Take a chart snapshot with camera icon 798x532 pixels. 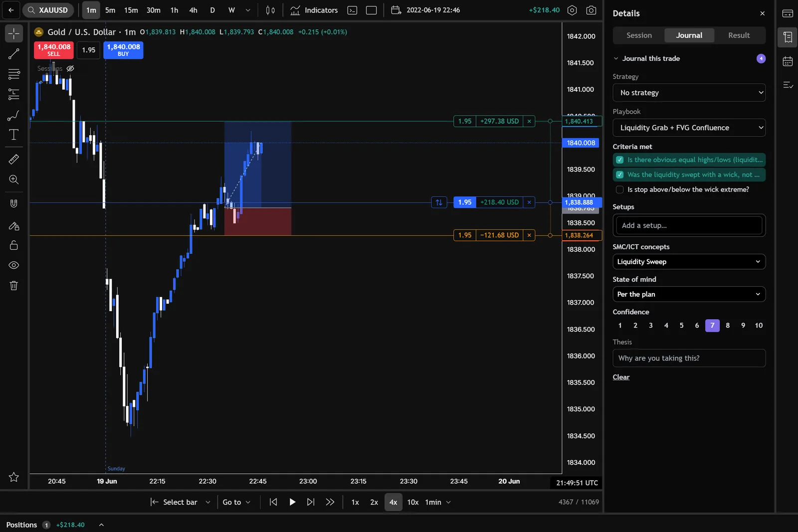(x=591, y=10)
